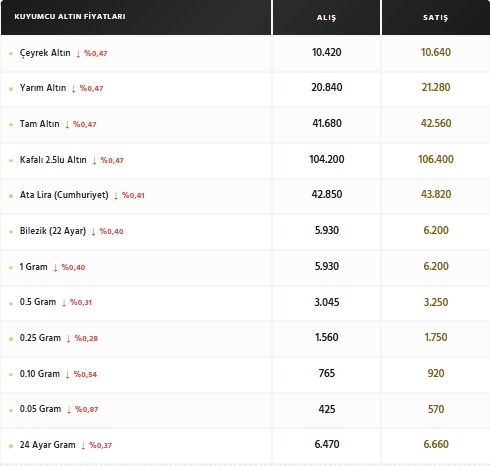Screen dimensions: 490x466
Task: Open the Ata Lira (Cumhuriyet) link
Action: tap(64, 195)
